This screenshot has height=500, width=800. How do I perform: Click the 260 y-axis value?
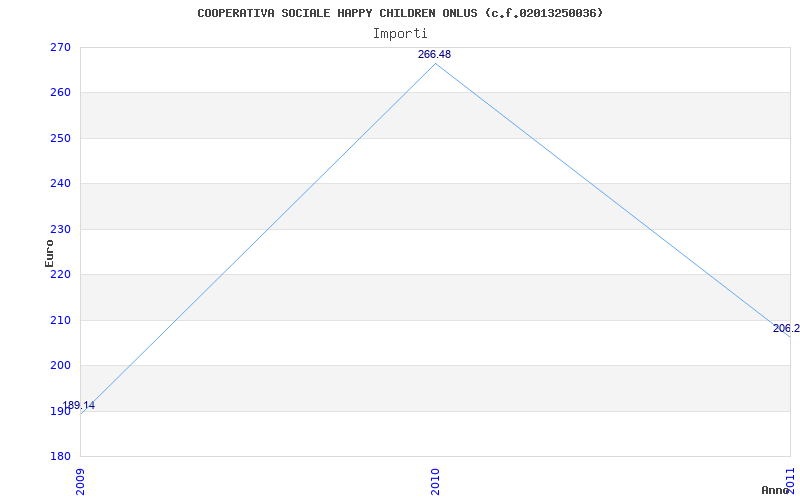(x=60, y=93)
